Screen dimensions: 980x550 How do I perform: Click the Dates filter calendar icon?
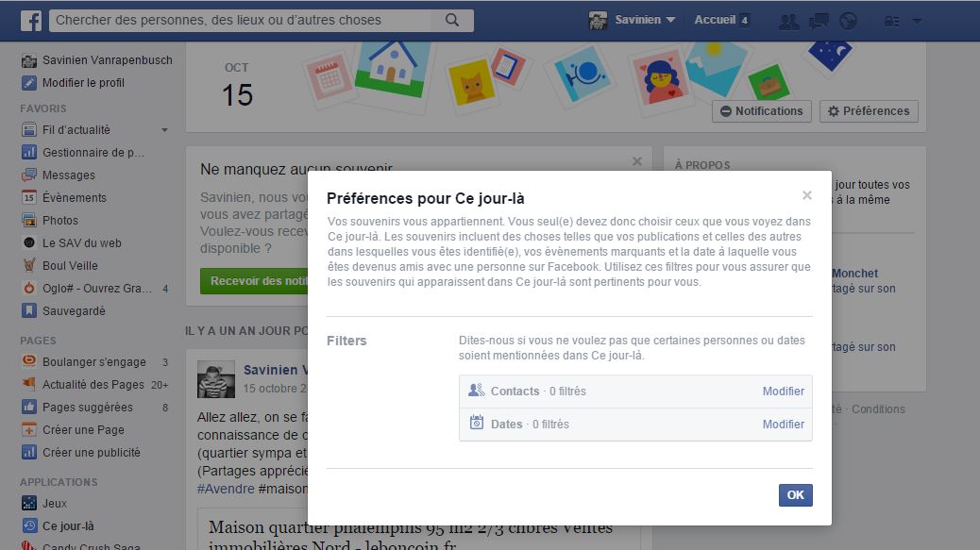pyautogui.click(x=476, y=423)
